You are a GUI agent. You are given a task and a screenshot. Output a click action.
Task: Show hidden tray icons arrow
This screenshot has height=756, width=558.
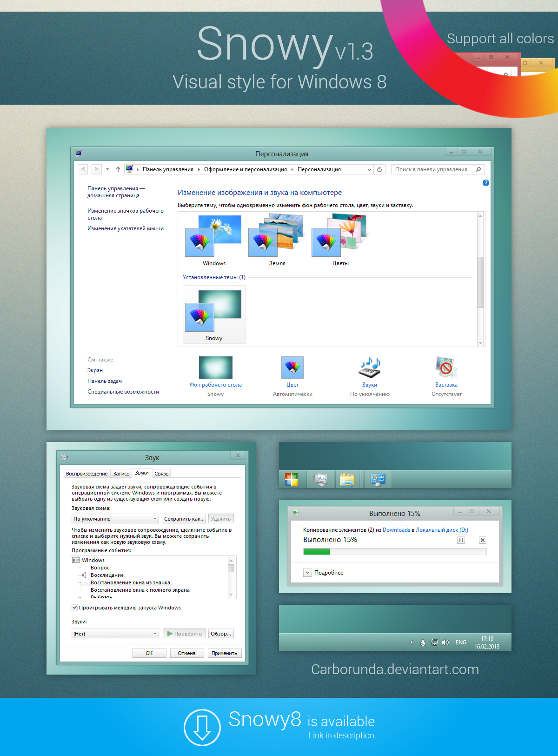pos(412,642)
